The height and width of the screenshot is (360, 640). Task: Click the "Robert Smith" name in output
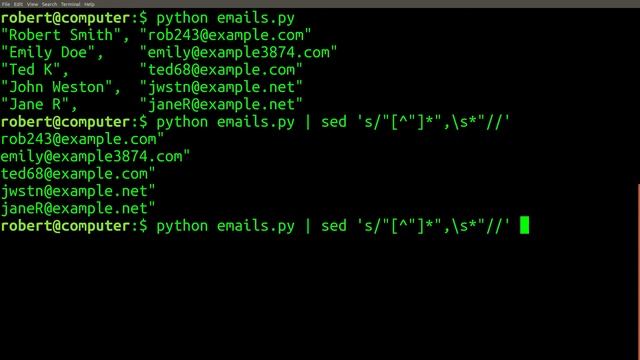coord(61,35)
